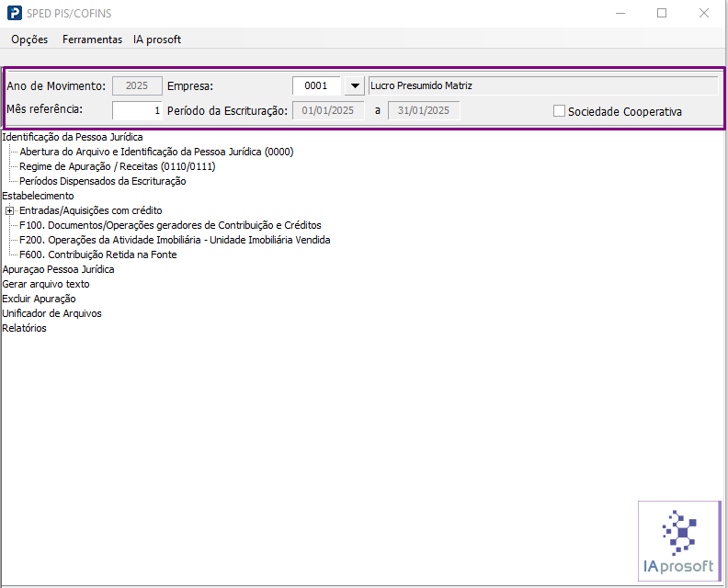Screen dimensions: 728x588
Task: Click the Mês referência input field
Action: click(138, 110)
